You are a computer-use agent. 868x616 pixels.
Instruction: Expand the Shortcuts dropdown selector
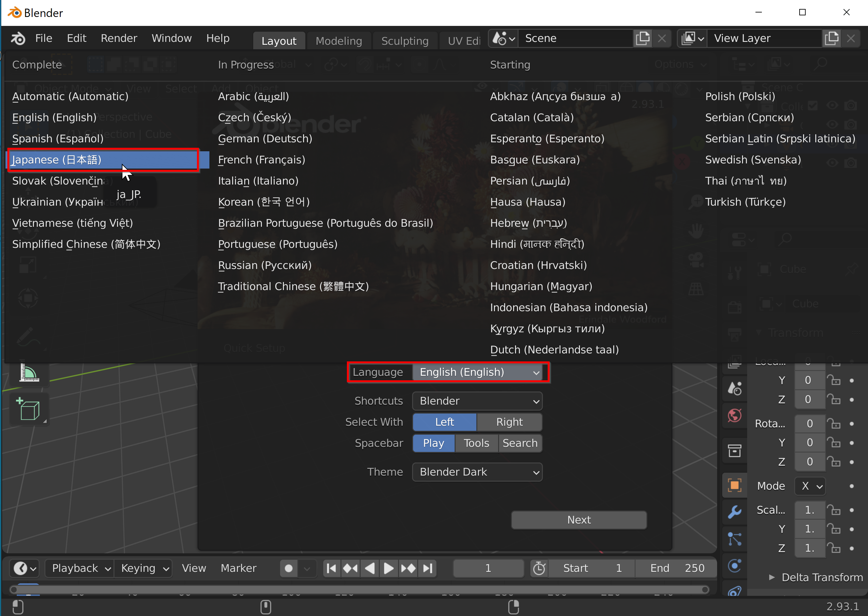pyautogui.click(x=477, y=401)
